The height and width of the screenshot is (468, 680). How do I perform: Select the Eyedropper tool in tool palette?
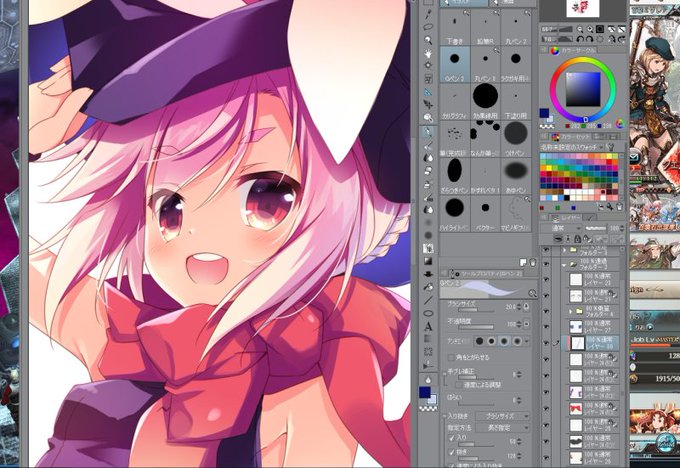(428, 15)
